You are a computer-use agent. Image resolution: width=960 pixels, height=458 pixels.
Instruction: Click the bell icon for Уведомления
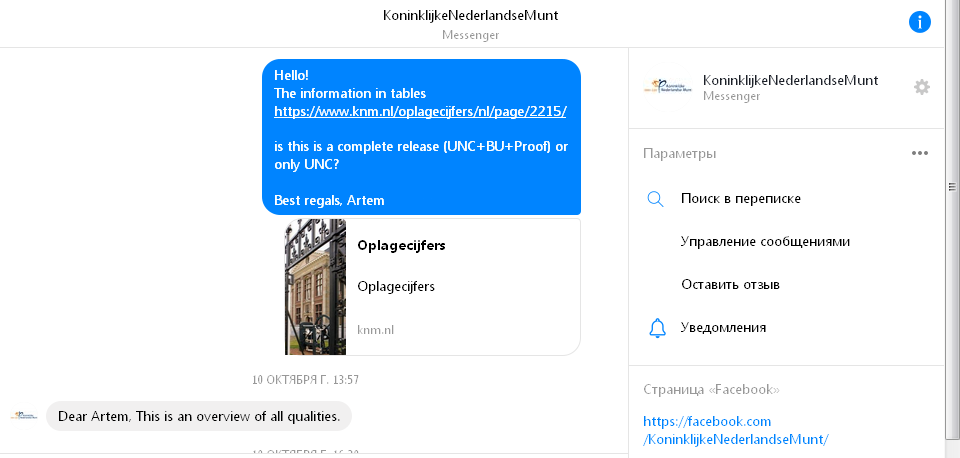pyautogui.click(x=657, y=328)
